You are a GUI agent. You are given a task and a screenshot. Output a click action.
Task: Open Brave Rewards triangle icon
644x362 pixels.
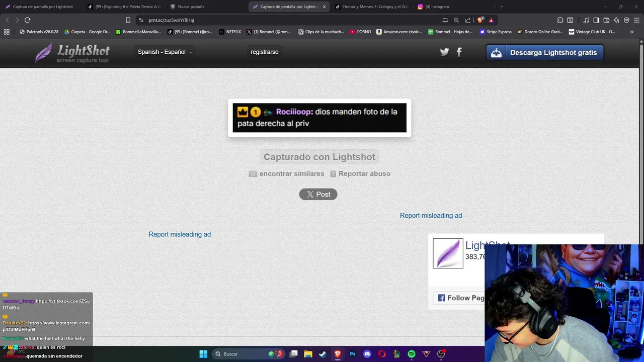click(491, 20)
